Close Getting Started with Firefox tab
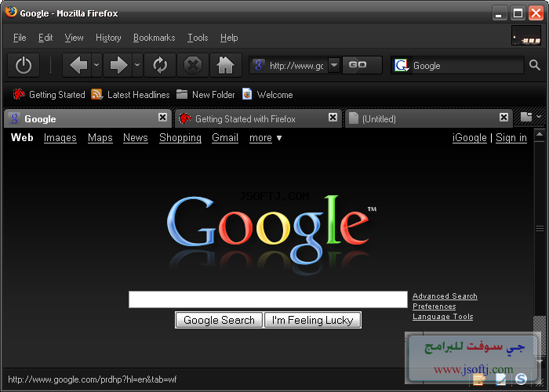This screenshot has height=392, width=549. 333,118
